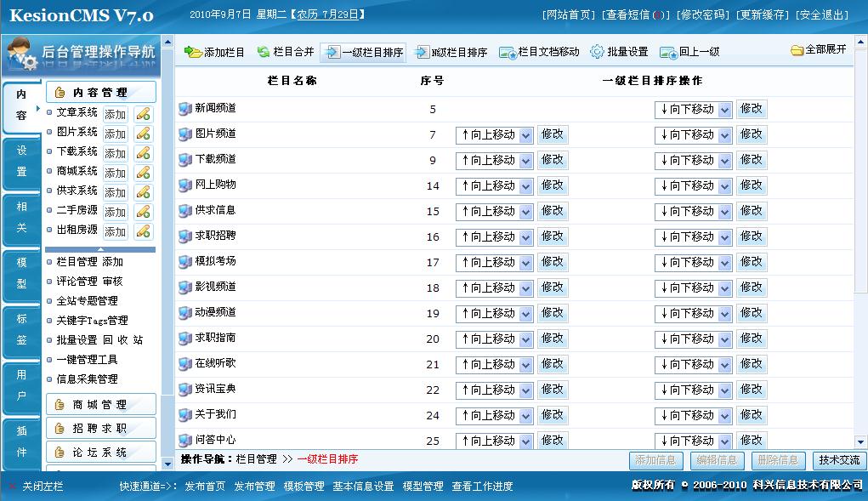
Task: Click the 批量设置 gear icon
Action: pos(597,52)
